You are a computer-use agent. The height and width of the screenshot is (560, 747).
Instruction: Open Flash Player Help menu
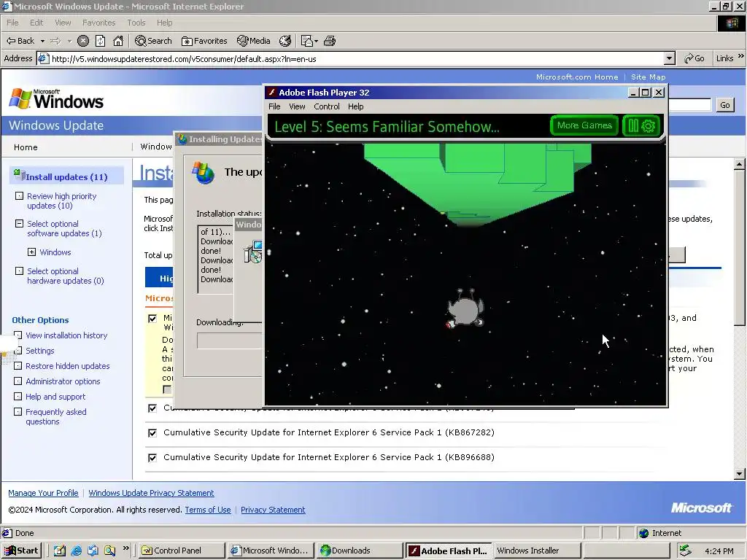coord(355,106)
